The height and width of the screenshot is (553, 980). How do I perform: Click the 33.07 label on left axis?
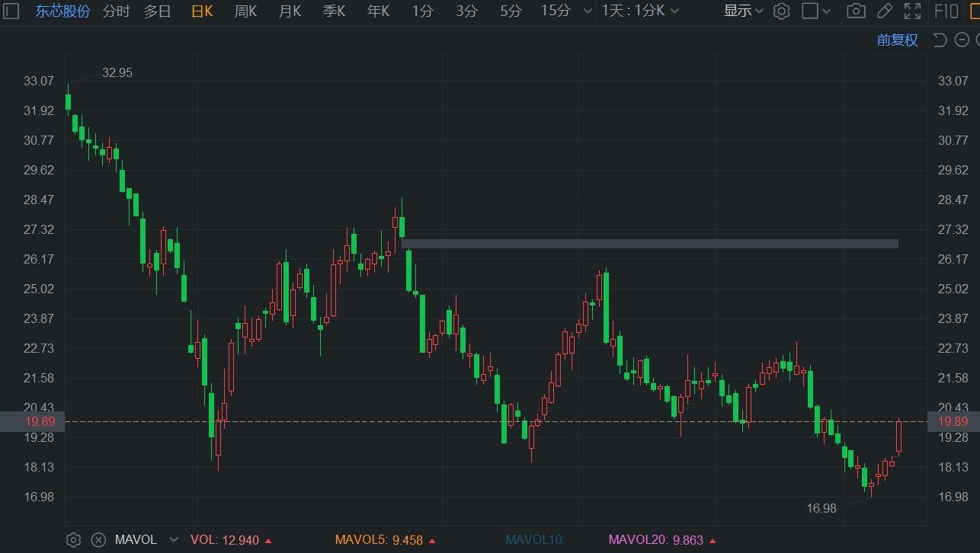pyautogui.click(x=38, y=81)
